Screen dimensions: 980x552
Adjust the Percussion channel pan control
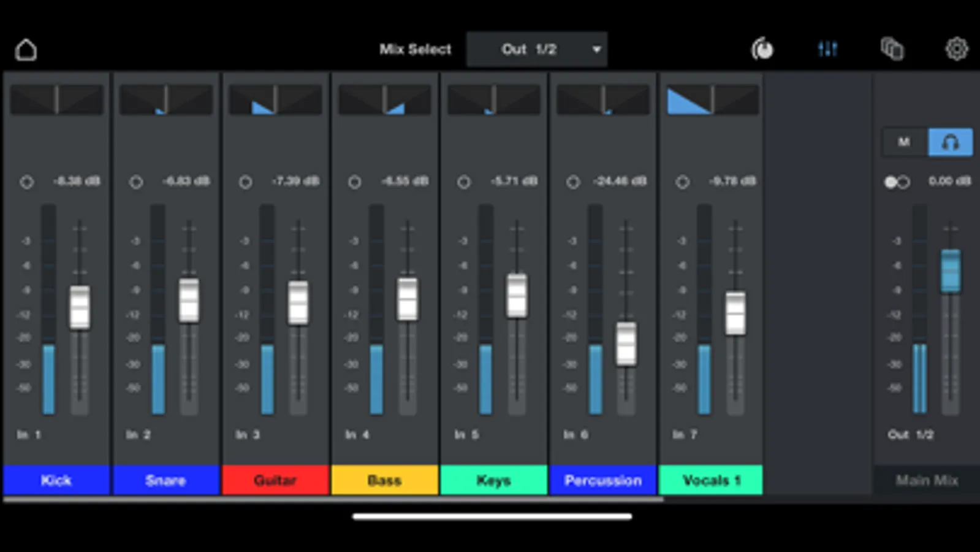[x=603, y=99]
